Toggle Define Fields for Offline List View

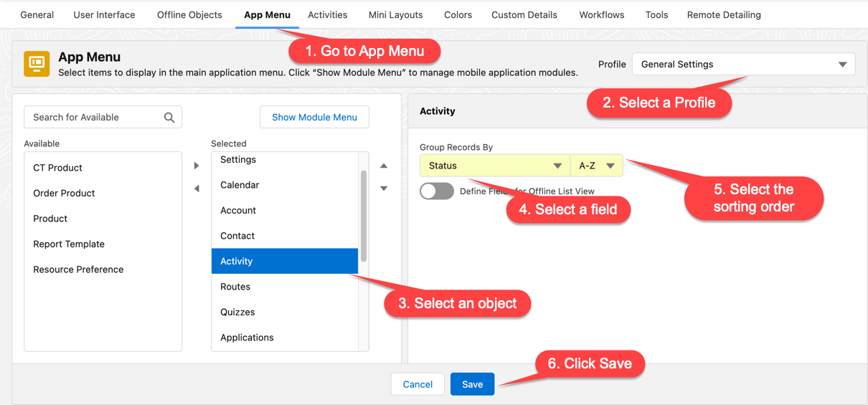point(437,191)
